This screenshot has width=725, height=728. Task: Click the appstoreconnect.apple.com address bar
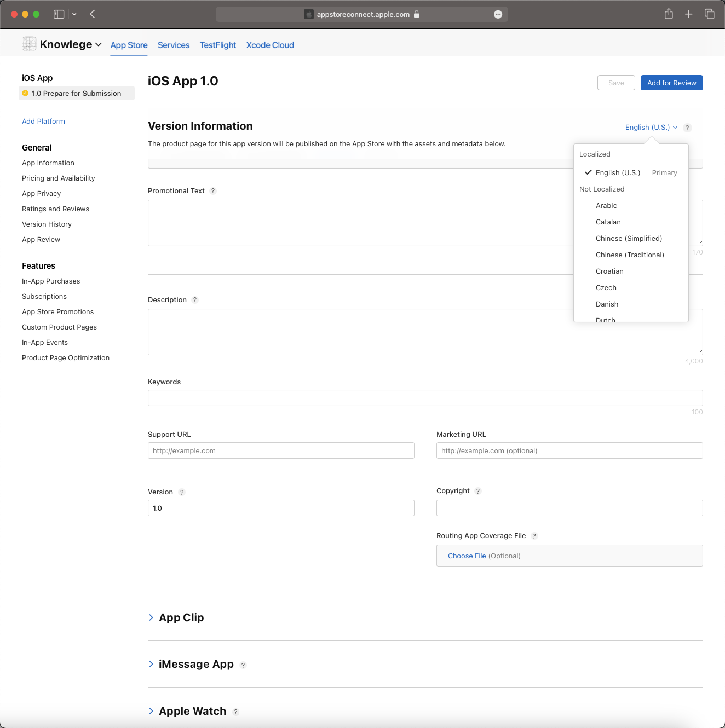362,14
